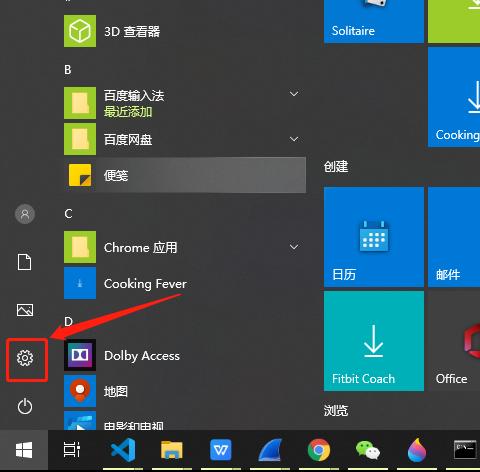This screenshot has height=472, width=480.
Task: Open Google Chrome from taskbar
Action: point(319,450)
